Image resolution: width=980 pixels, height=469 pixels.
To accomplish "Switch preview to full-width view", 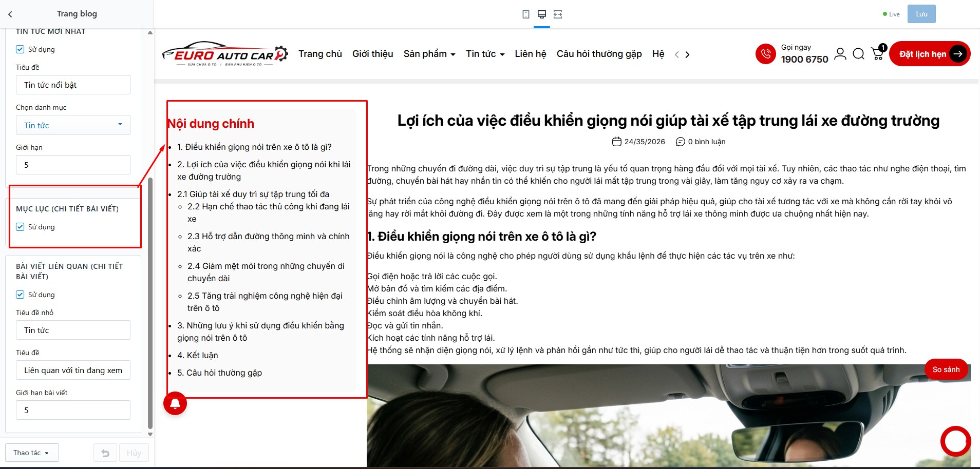I will tap(558, 14).
